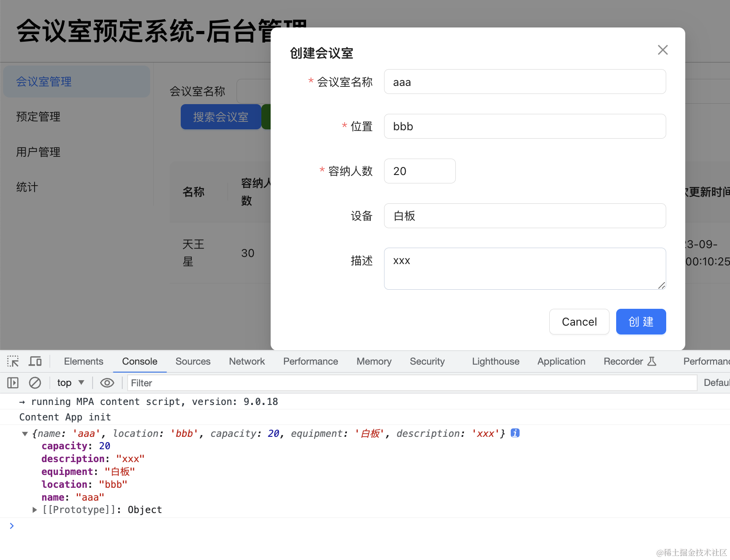
Task: Focus the console Filter input
Action: pos(412,383)
